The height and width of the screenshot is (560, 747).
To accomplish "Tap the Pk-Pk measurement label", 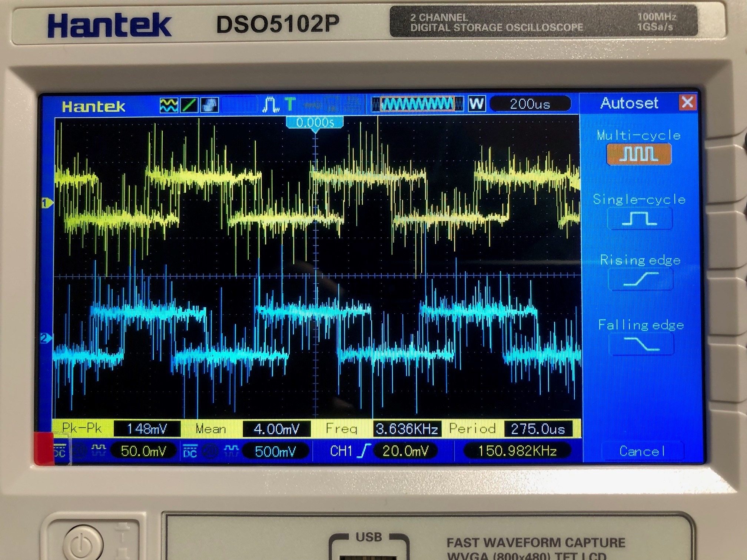I will [x=82, y=428].
